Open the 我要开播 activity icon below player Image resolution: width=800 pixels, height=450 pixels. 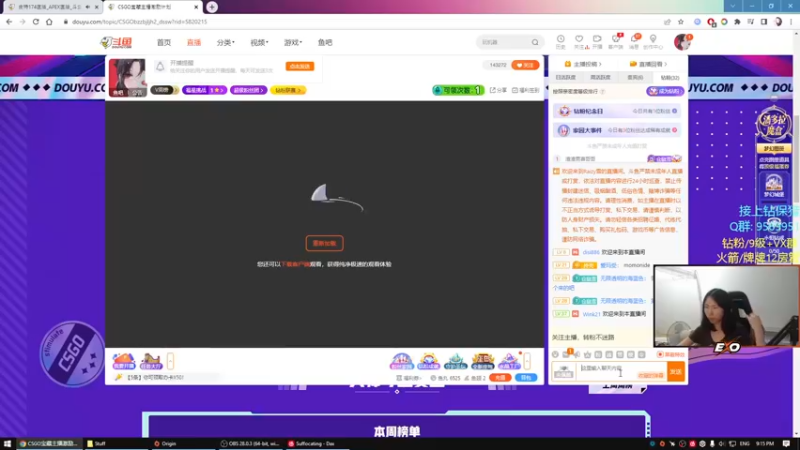pyautogui.click(x=123, y=361)
